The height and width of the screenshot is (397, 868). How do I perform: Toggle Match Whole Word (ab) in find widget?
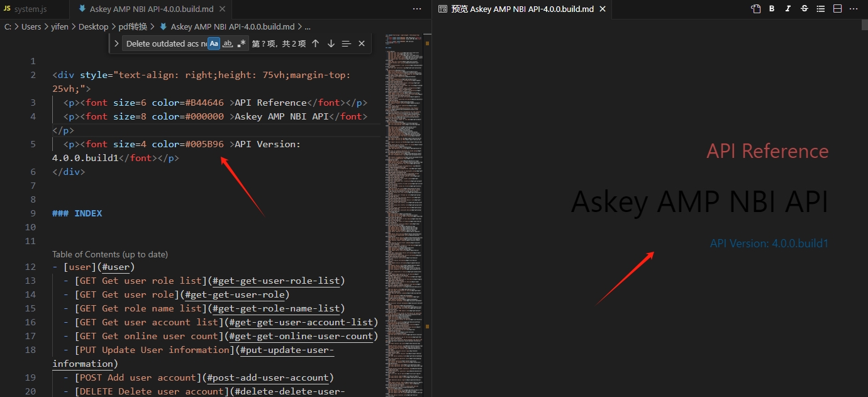[x=228, y=43]
